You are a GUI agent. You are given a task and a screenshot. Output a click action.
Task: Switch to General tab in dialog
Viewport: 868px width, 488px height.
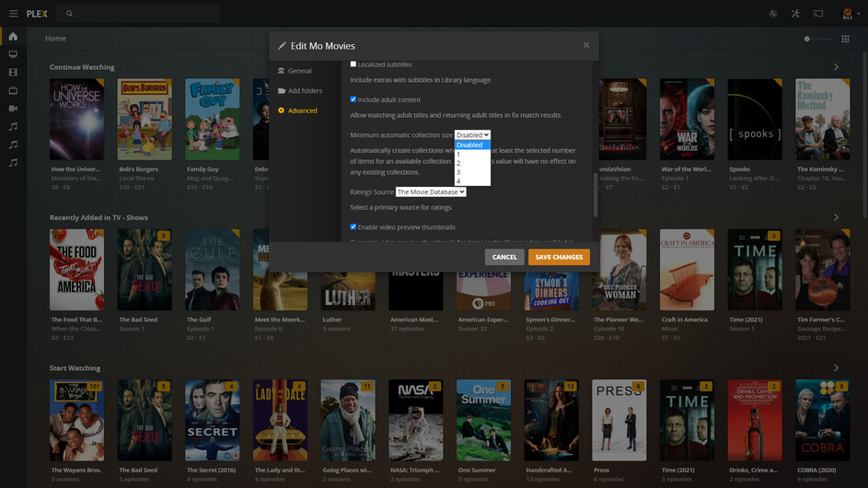click(x=295, y=71)
